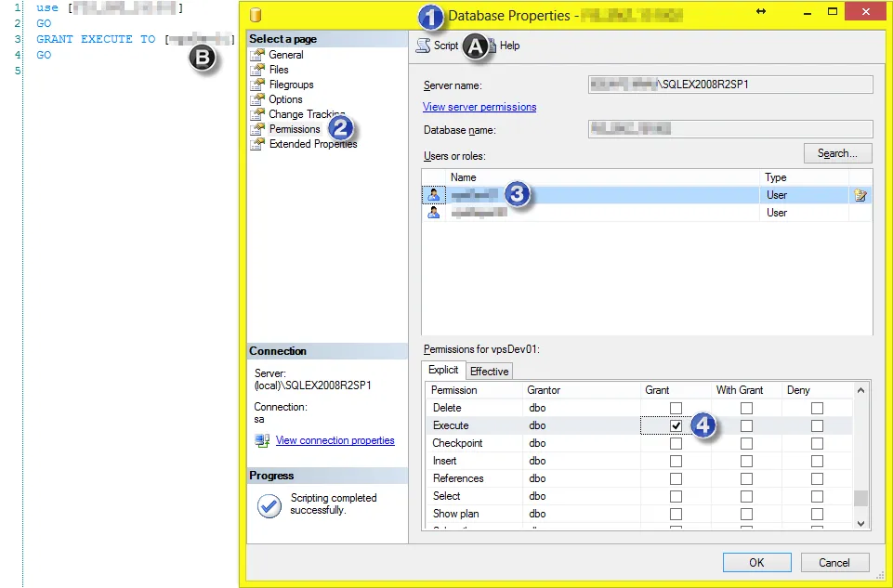Toggle With Grant checkbox for Delete
This screenshot has height=588, width=893.
pos(746,408)
